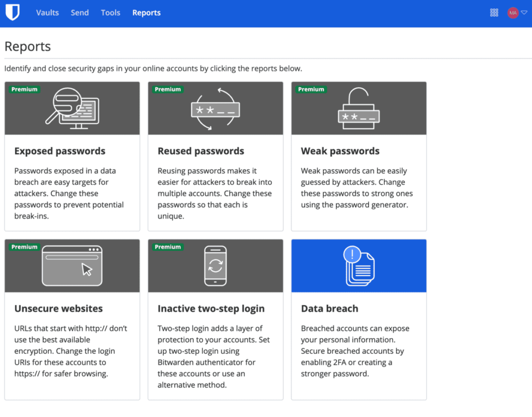Click the MA user avatar

click(x=513, y=13)
